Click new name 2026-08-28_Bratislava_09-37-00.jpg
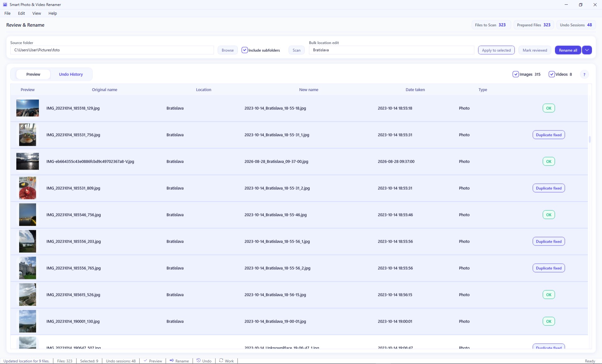602x364 pixels. point(276,161)
